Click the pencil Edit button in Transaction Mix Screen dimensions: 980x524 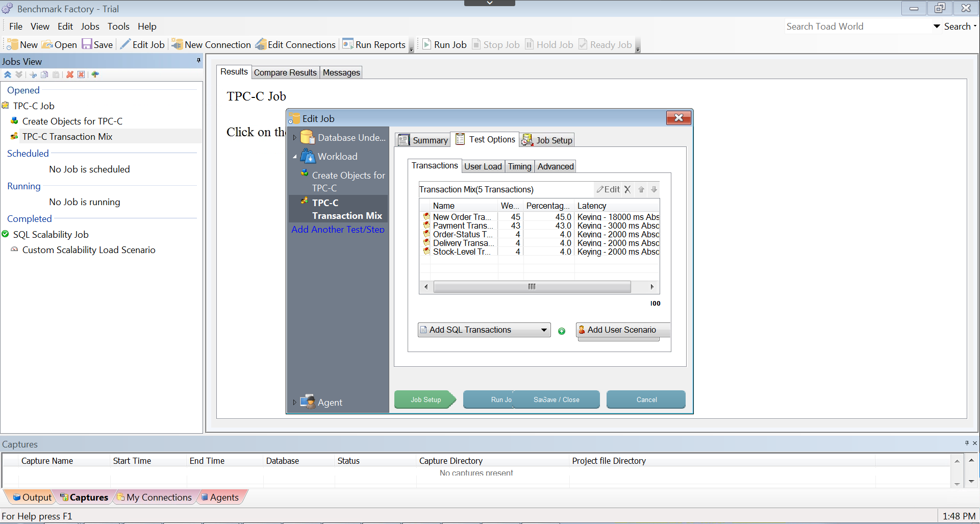click(608, 189)
